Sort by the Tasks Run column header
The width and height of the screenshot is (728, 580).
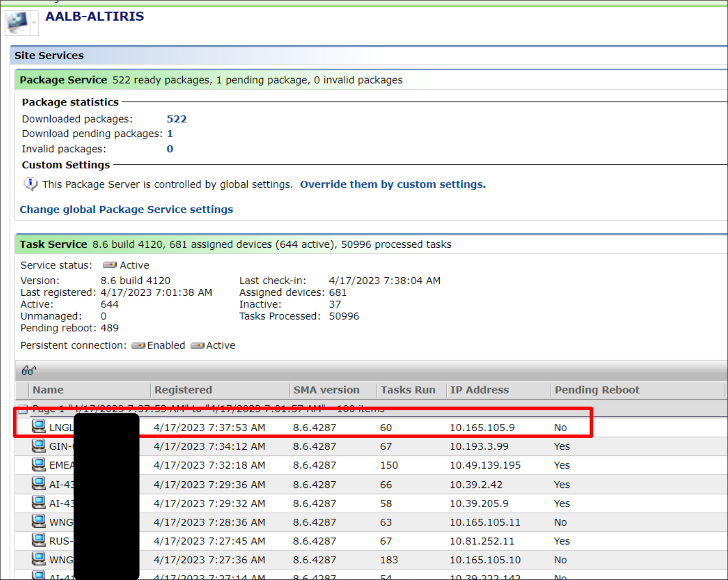click(411, 390)
